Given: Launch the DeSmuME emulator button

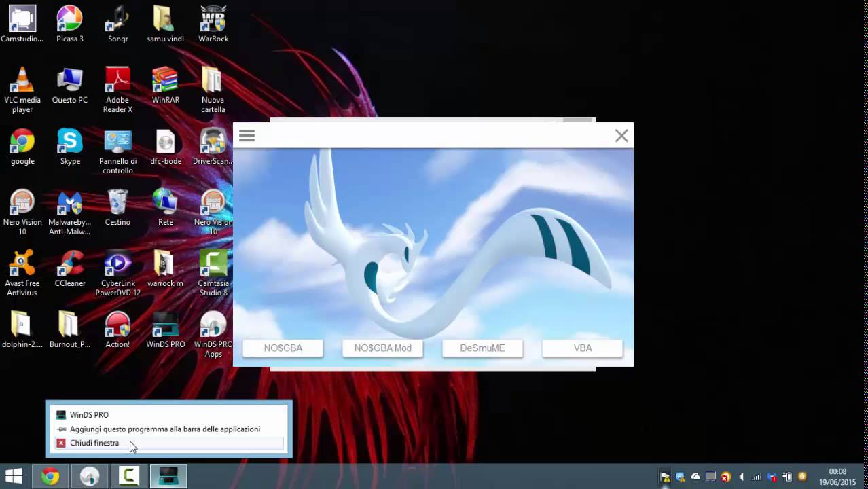Looking at the screenshot, I should (x=483, y=348).
